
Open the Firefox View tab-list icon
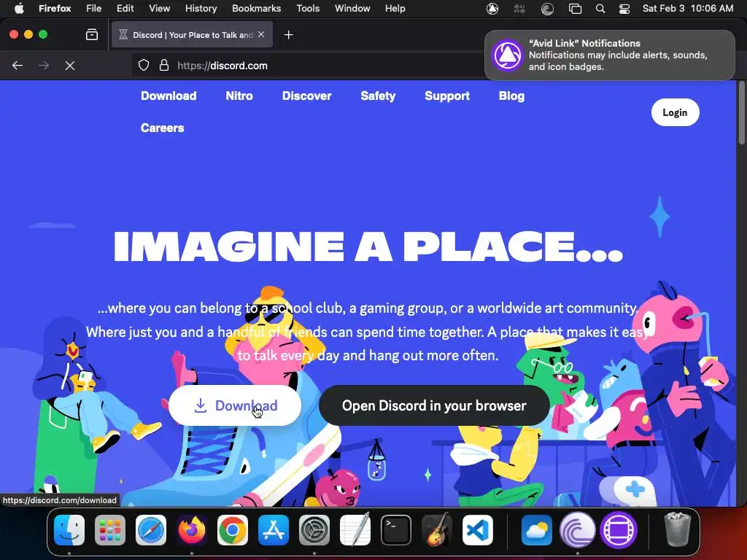tap(92, 35)
